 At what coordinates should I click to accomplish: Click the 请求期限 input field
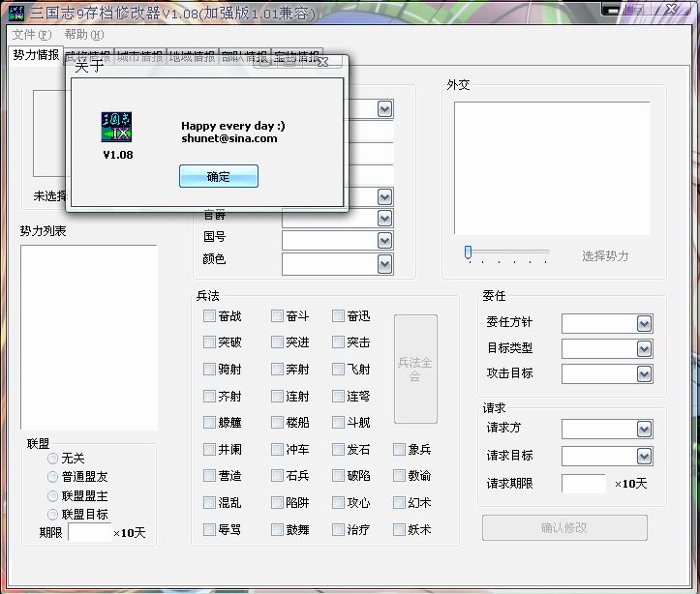[x=583, y=483]
